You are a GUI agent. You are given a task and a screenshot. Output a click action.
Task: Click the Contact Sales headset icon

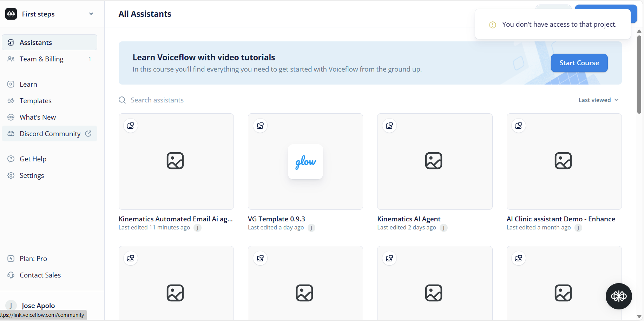(11, 275)
